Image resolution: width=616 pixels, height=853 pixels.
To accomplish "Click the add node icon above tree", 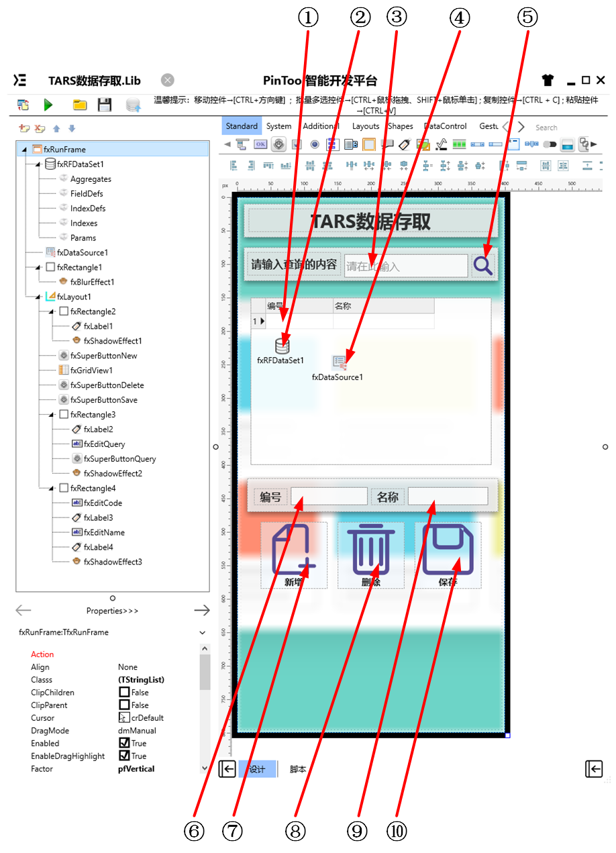I will (x=24, y=128).
